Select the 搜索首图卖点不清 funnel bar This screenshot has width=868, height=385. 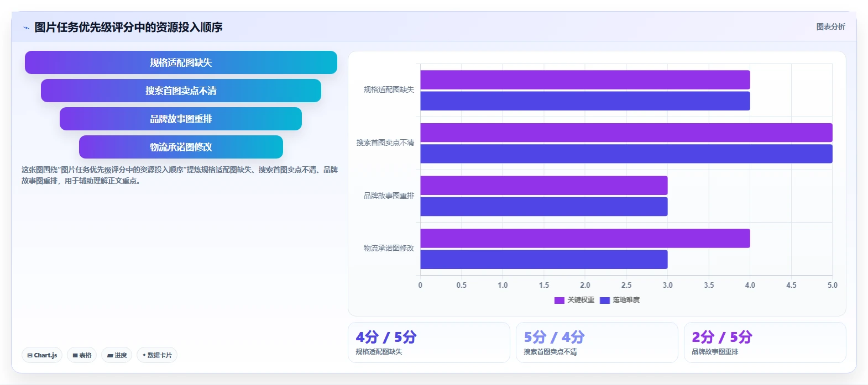pyautogui.click(x=181, y=91)
